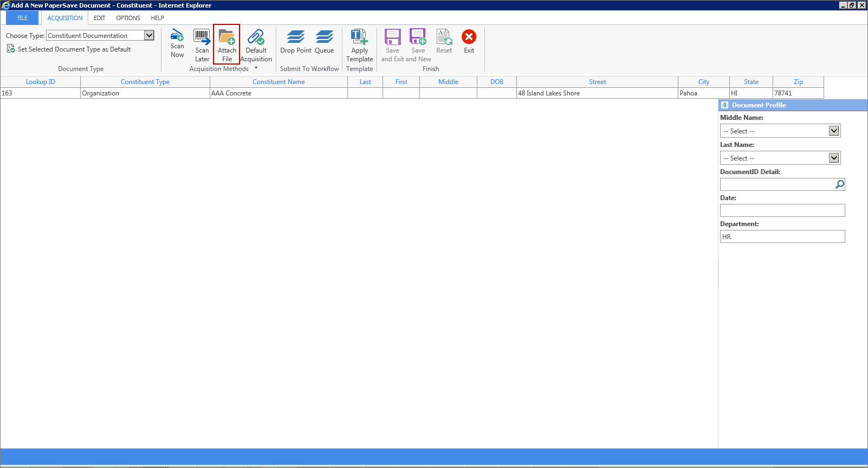Open the Choose Type dropdown
This screenshot has height=468, width=868.
[149, 36]
